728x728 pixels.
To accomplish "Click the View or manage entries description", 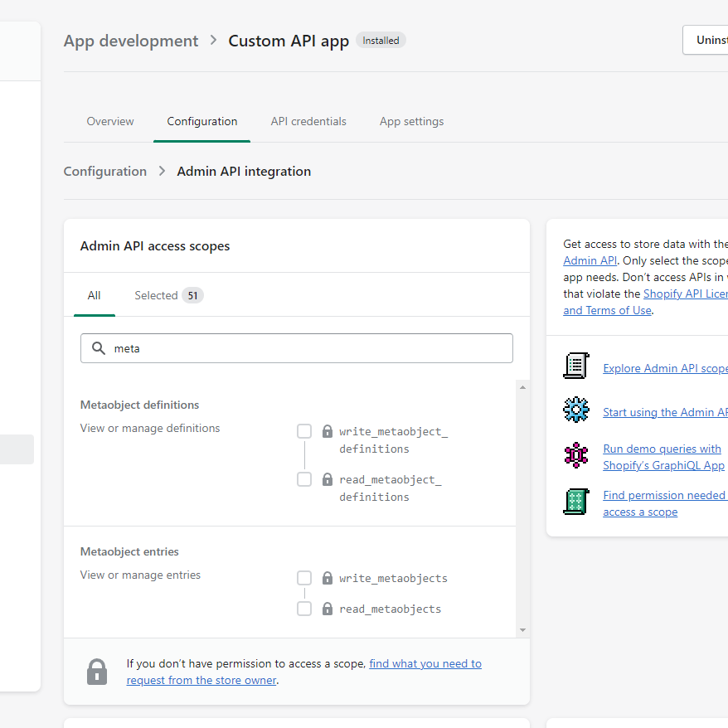I will pyautogui.click(x=140, y=575).
